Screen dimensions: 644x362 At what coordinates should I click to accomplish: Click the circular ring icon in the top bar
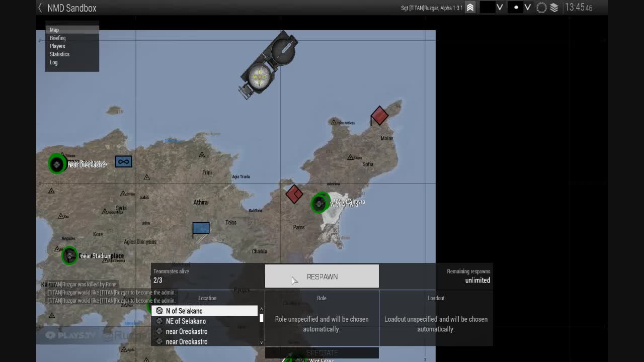point(541,8)
